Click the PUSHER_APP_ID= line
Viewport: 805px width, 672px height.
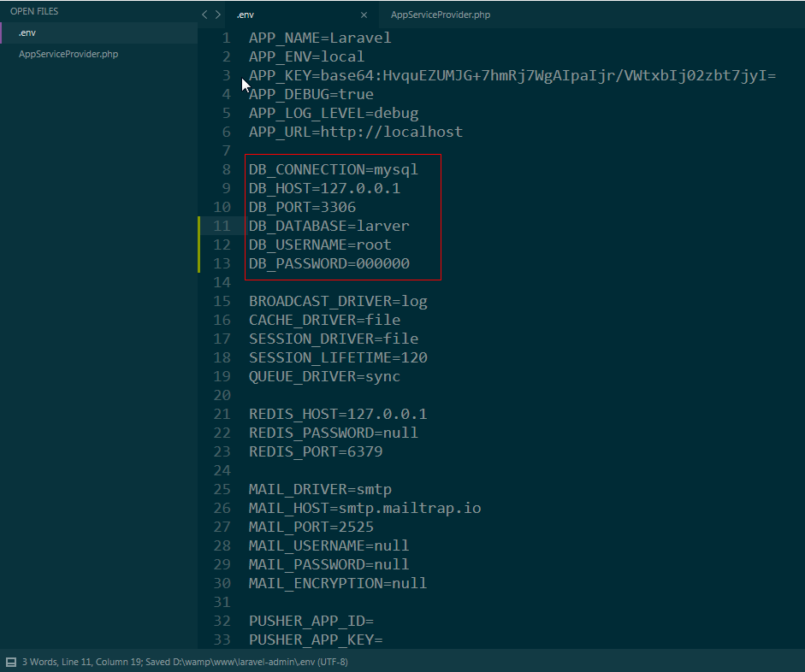point(311,621)
